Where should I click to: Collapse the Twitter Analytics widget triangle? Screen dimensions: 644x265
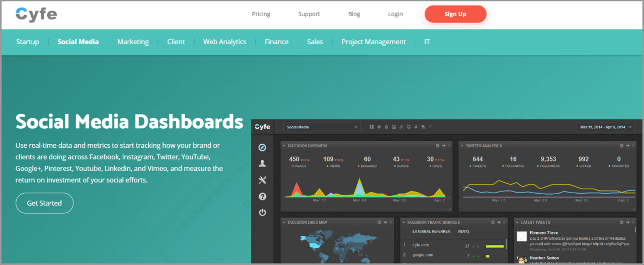click(462, 146)
